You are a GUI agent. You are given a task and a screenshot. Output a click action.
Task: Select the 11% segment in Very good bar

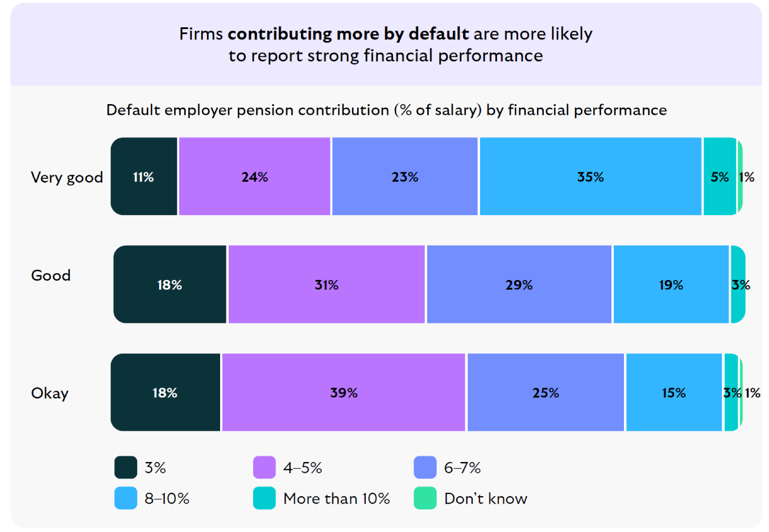144,177
